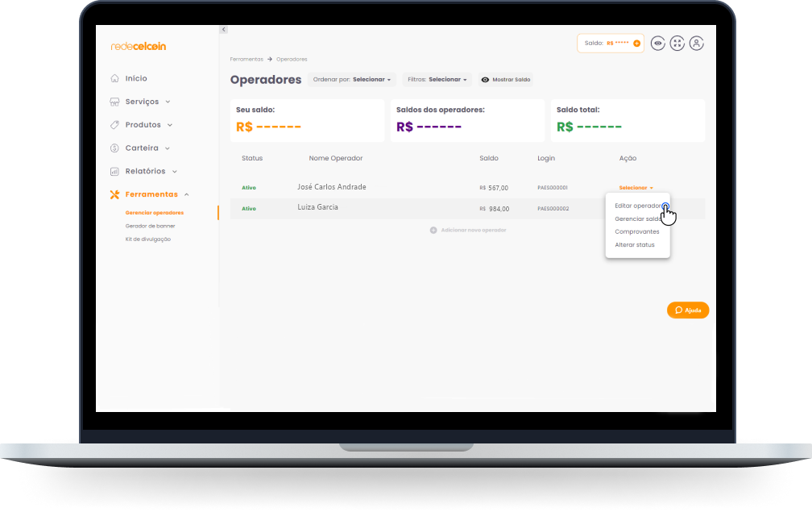The width and height of the screenshot is (812, 512).
Task: Select Alterar status menu option
Action: [x=635, y=244]
